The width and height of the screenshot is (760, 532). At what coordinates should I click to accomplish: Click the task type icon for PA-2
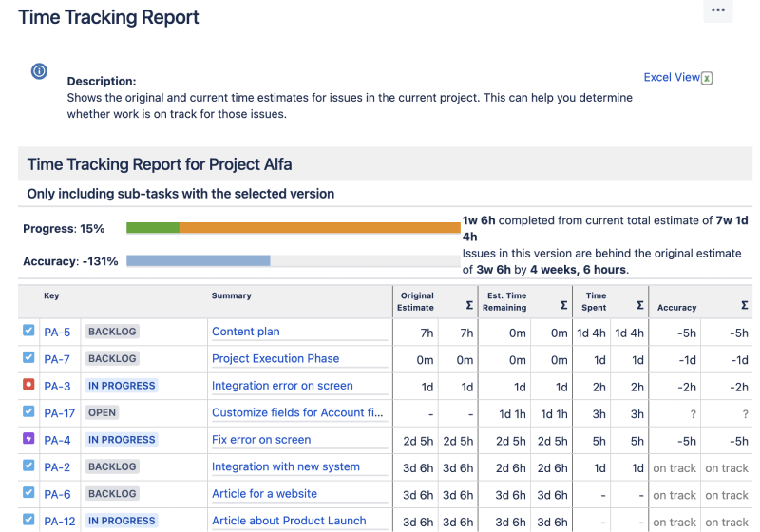(28, 465)
